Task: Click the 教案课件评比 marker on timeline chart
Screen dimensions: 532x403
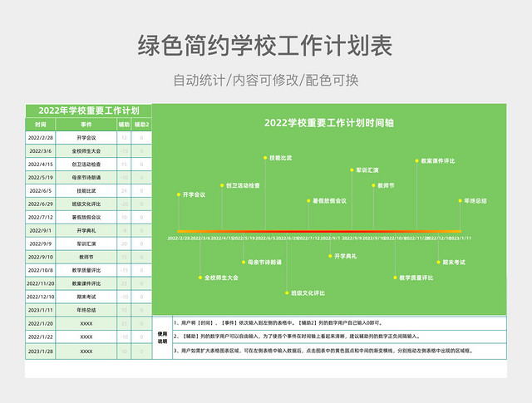Action: click(x=417, y=161)
